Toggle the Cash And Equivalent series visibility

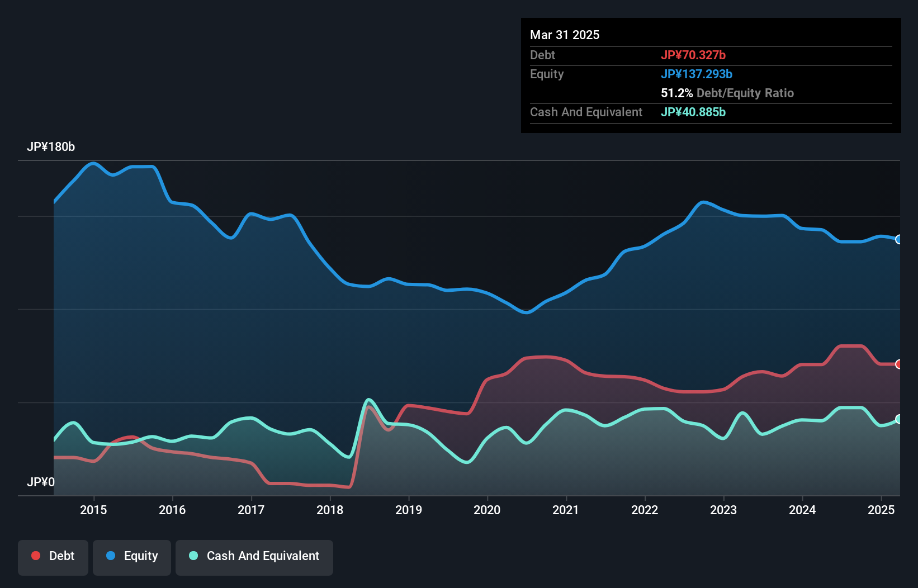[x=254, y=556]
